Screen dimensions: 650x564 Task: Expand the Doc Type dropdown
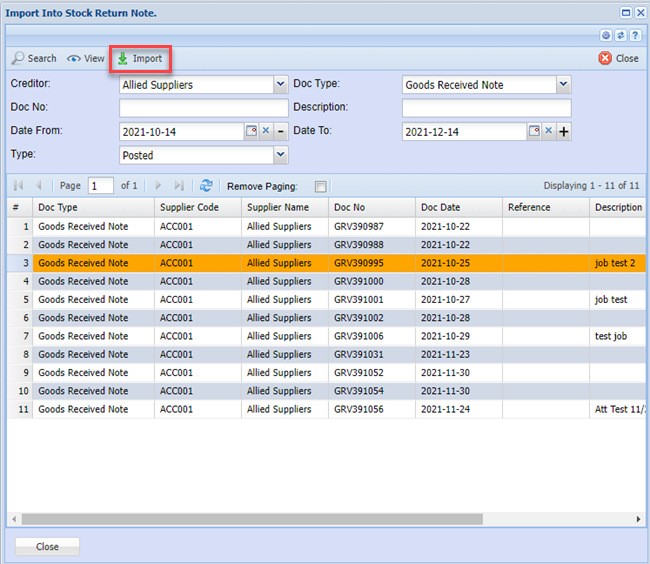coord(563,85)
